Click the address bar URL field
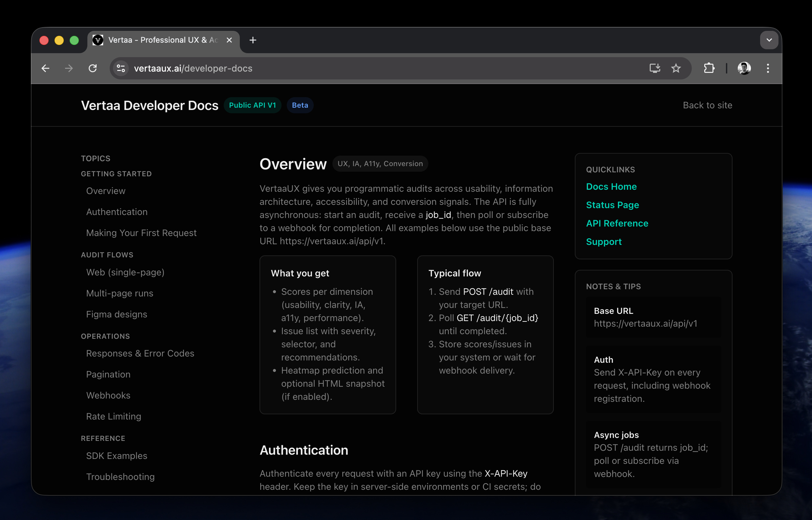This screenshot has height=520, width=812. 372,69
